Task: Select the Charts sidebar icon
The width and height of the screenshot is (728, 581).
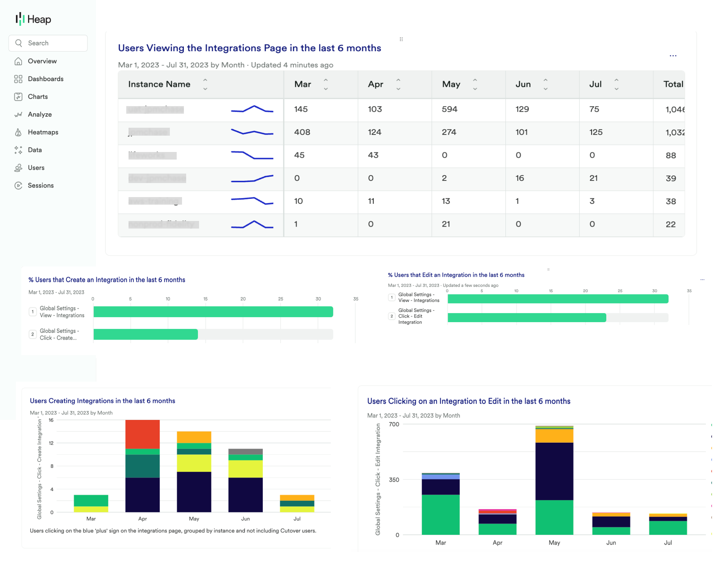Action: tap(18, 97)
